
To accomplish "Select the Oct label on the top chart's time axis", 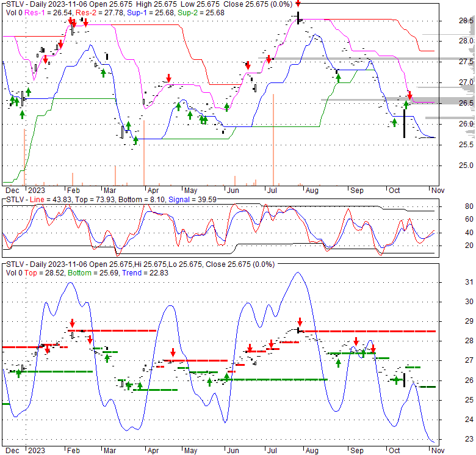I will click(394, 191).
